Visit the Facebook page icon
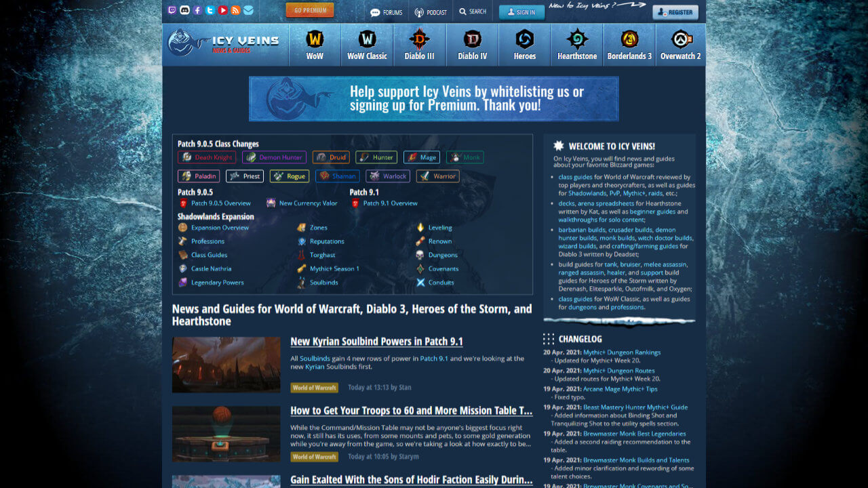This screenshot has width=868, height=488. [197, 10]
